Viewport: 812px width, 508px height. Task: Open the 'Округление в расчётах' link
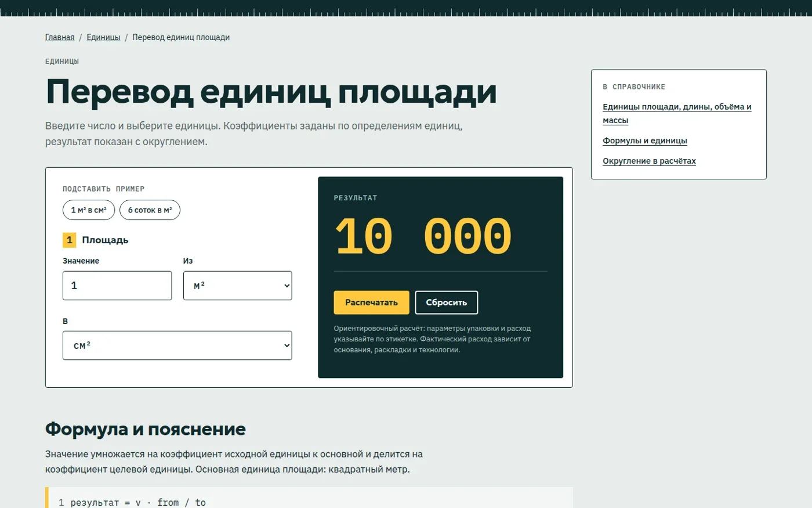point(649,161)
